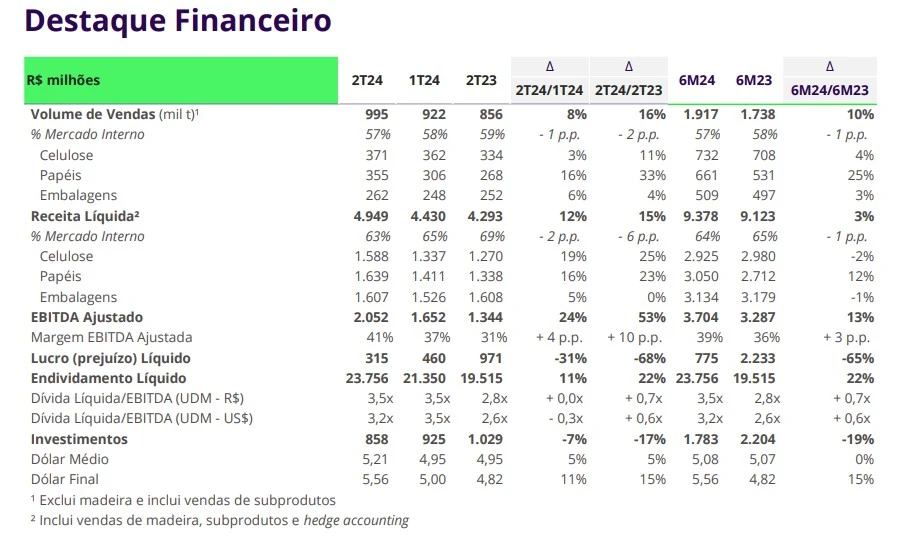The image size is (907, 540).
Task: Click the 2T24/2T23 delta column header
Action: 628,90
